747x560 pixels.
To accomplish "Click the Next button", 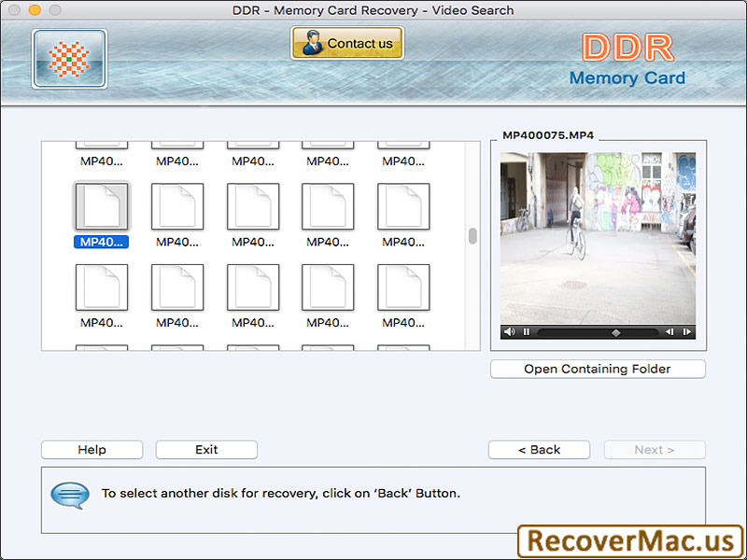I will point(655,450).
